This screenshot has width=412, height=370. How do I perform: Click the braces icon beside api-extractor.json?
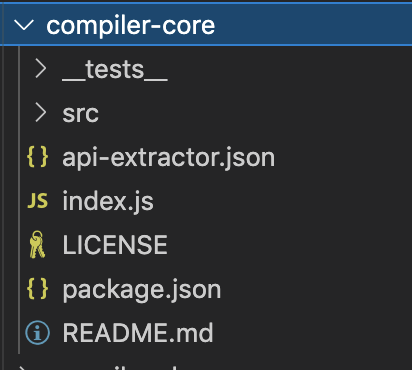(x=37, y=157)
